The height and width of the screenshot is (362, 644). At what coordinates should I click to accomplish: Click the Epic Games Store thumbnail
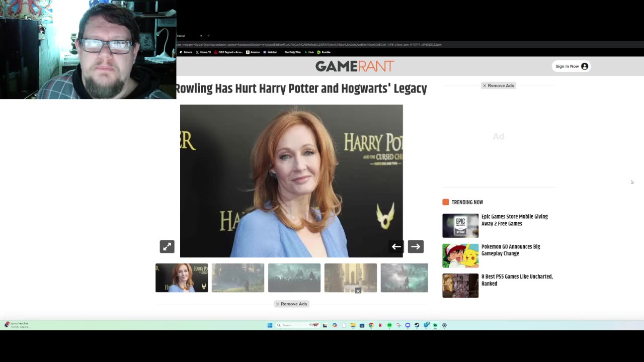(x=460, y=226)
